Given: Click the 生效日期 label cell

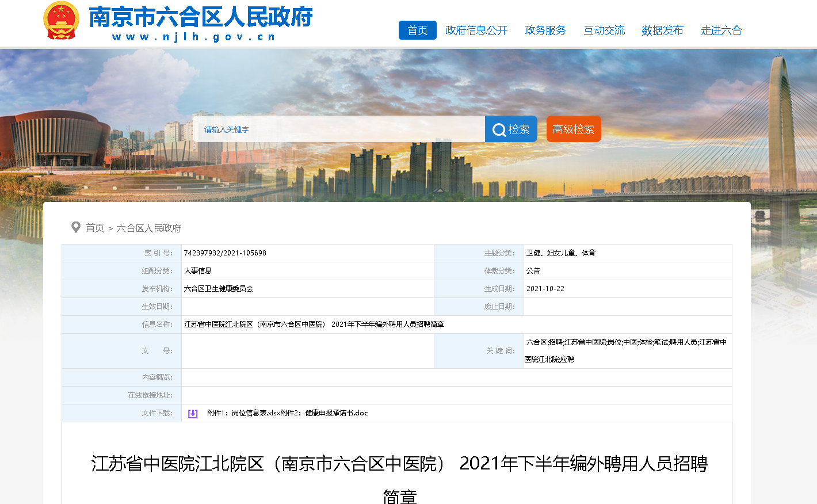Looking at the screenshot, I should 121,307.
